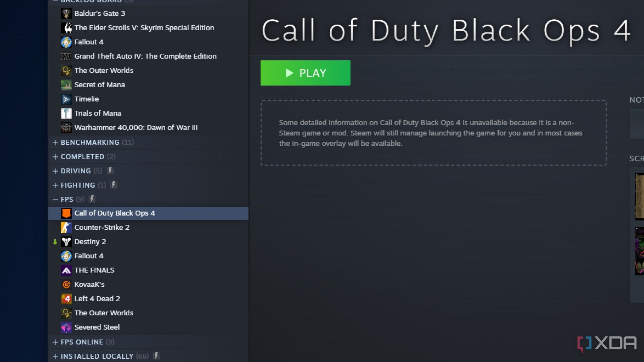Select Trials of Mana entry
644x362 pixels.
(148, 113)
